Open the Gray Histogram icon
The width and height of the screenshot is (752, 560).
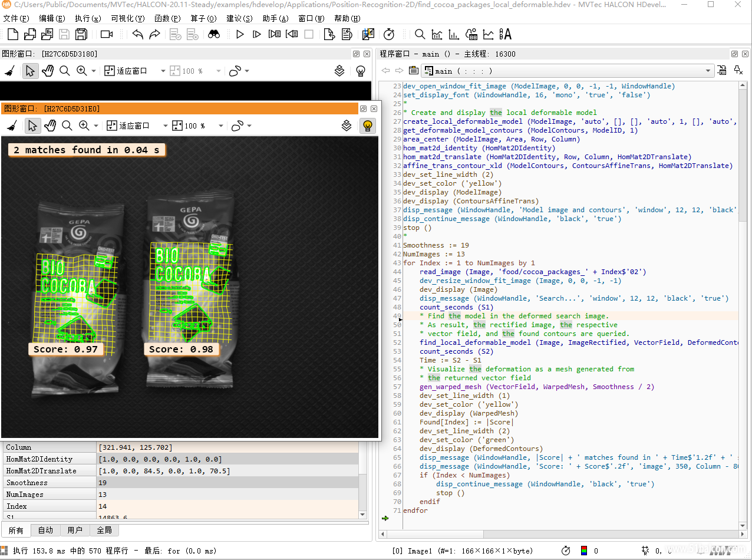pyautogui.click(x=437, y=34)
